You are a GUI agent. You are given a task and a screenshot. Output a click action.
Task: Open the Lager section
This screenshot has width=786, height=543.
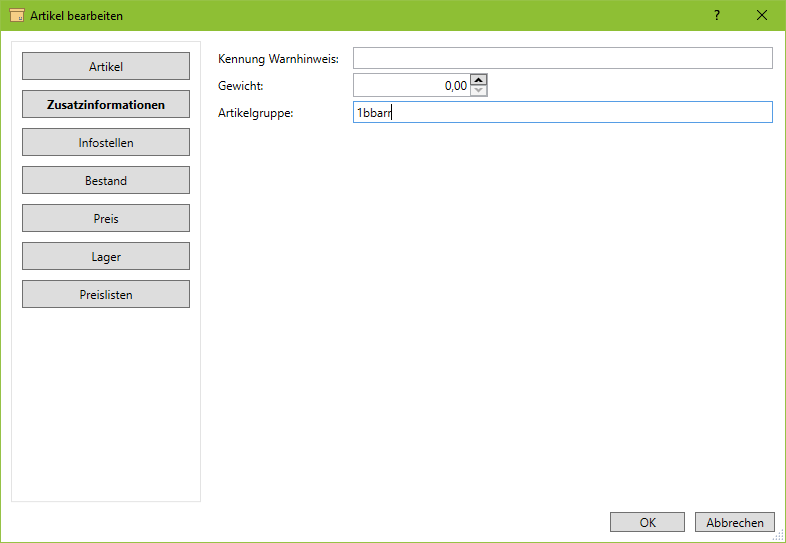click(106, 257)
